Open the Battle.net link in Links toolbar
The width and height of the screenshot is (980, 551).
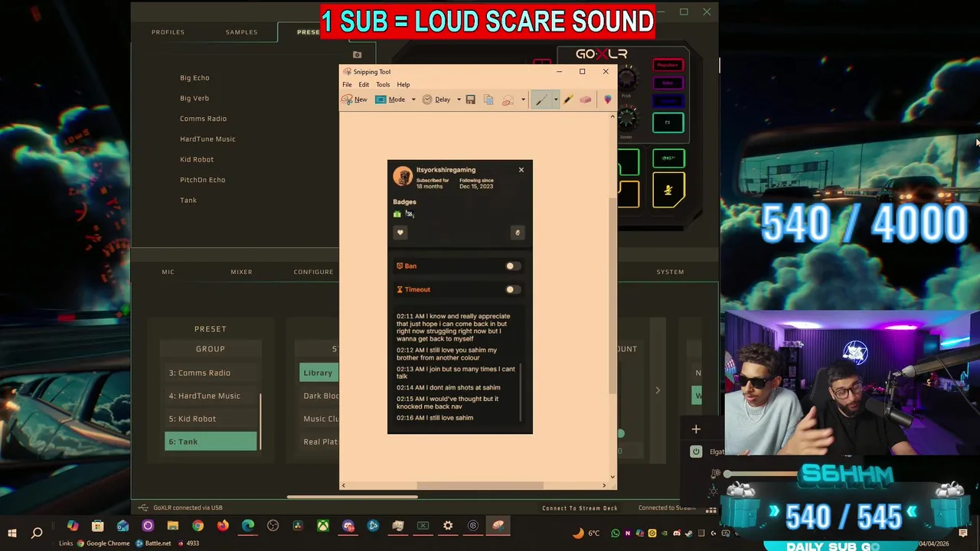point(153,543)
